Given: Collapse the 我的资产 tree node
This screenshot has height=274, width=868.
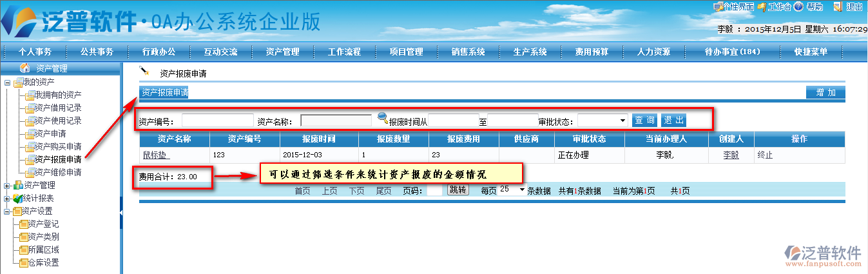Looking at the screenshot, I should [7, 83].
